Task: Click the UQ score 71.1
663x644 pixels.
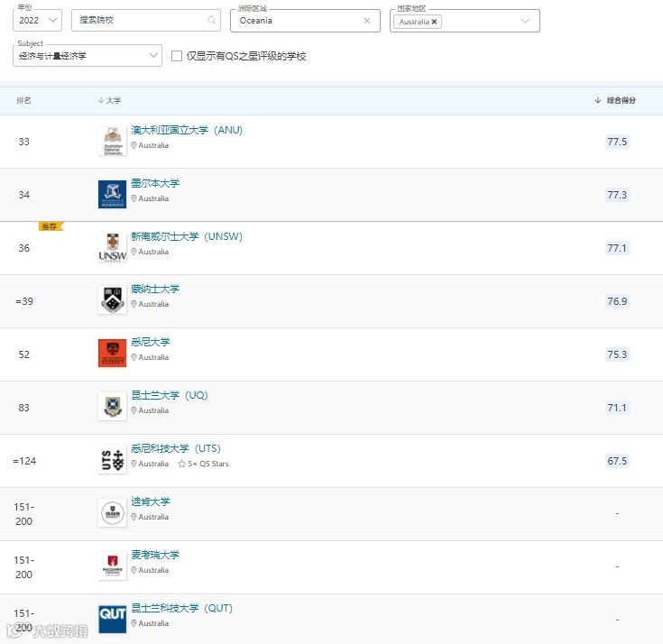Action: (617, 408)
